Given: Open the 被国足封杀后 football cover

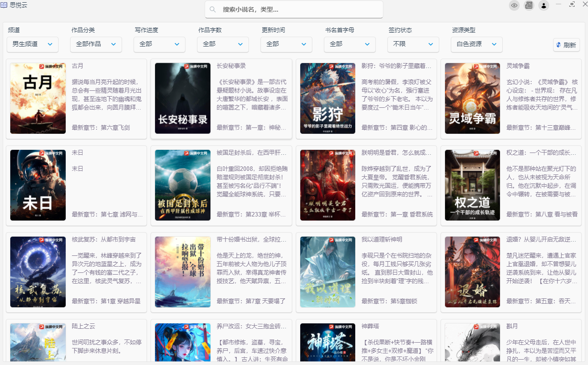Looking at the screenshot, I should coord(183,185).
